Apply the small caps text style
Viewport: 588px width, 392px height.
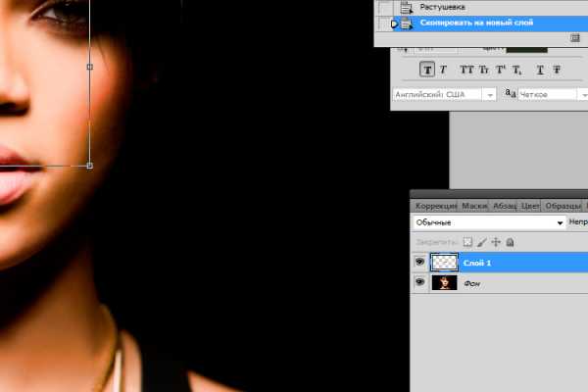484,70
